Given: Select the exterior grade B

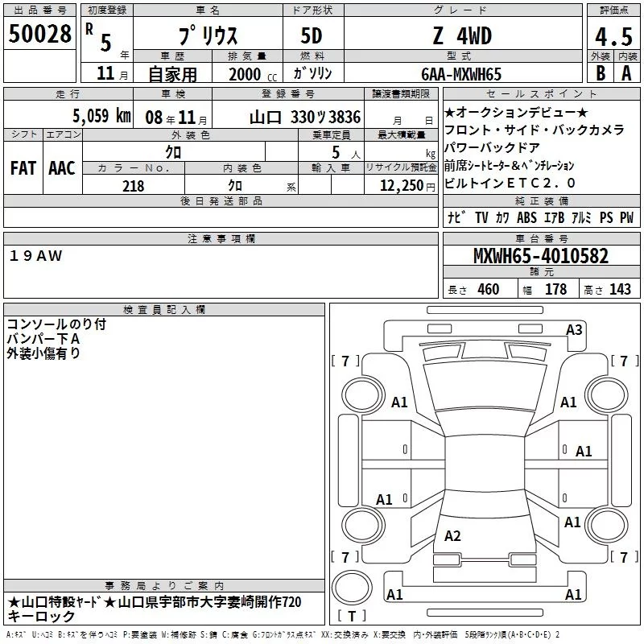Looking at the screenshot, I should pos(601,73).
